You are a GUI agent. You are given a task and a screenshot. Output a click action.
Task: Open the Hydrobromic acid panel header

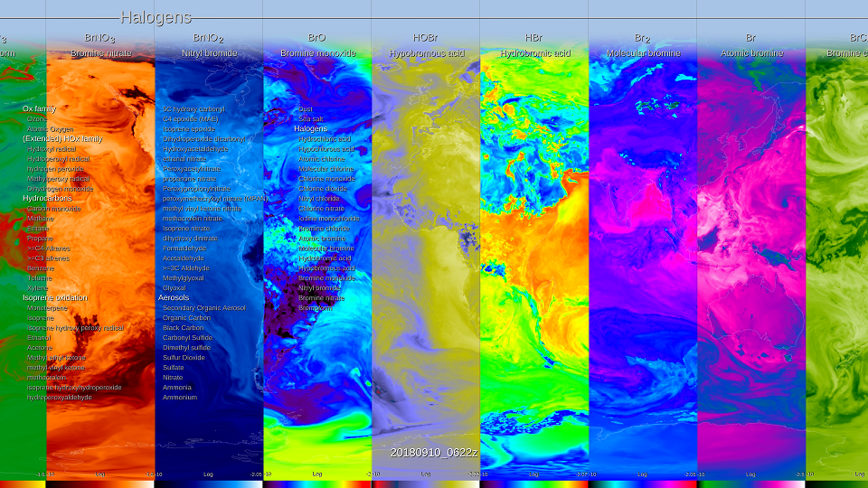click(535, 53)
